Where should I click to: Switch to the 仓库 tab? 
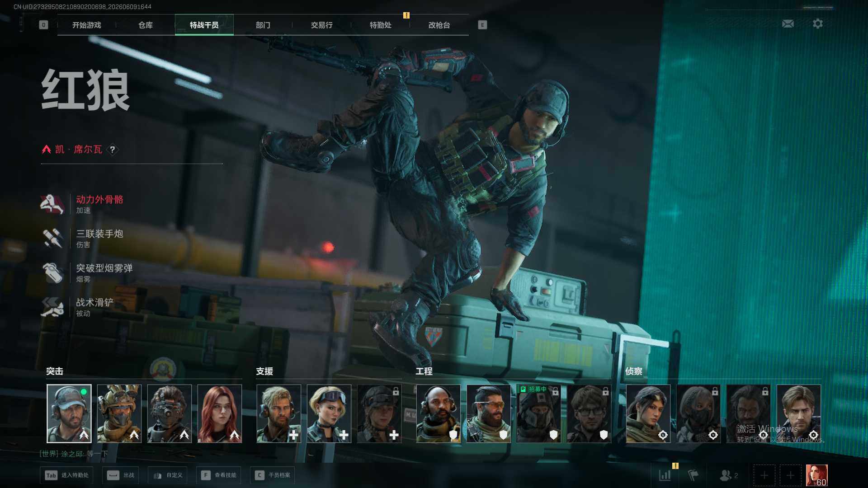pos(146,25)
